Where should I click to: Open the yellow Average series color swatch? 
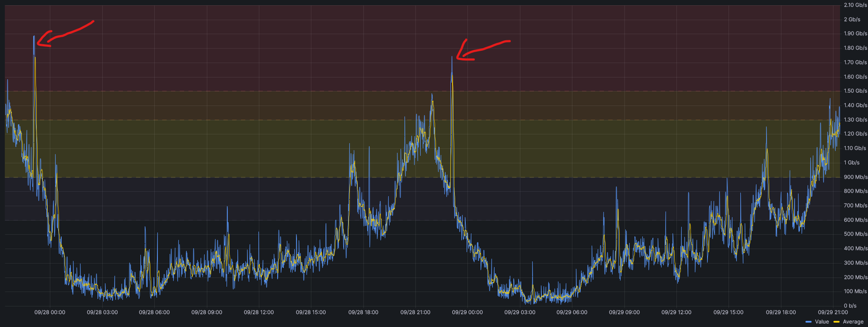[837, 322]
